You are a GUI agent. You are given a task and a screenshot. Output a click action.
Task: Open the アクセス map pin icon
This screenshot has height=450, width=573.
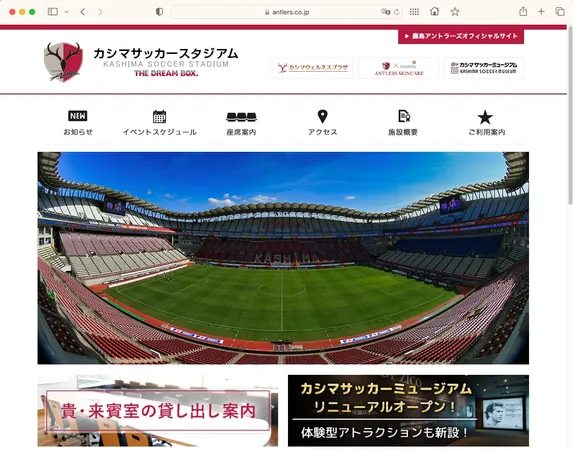click(x=322, y=117)
